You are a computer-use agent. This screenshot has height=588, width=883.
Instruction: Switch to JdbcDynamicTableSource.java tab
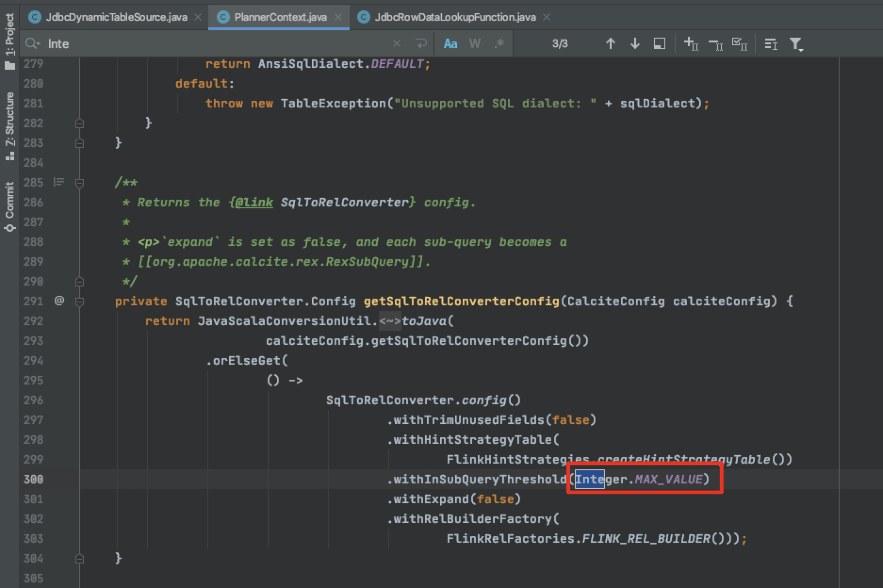click(116, 17)
